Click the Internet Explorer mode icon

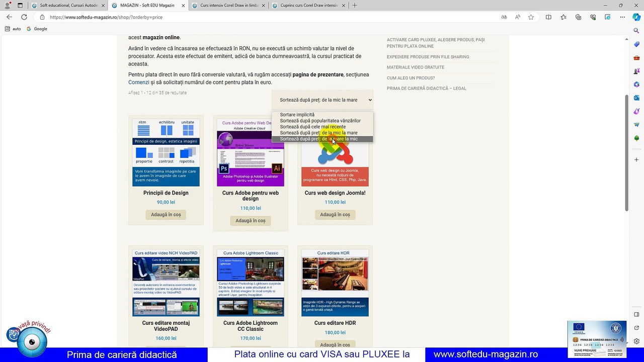(608, 17)
